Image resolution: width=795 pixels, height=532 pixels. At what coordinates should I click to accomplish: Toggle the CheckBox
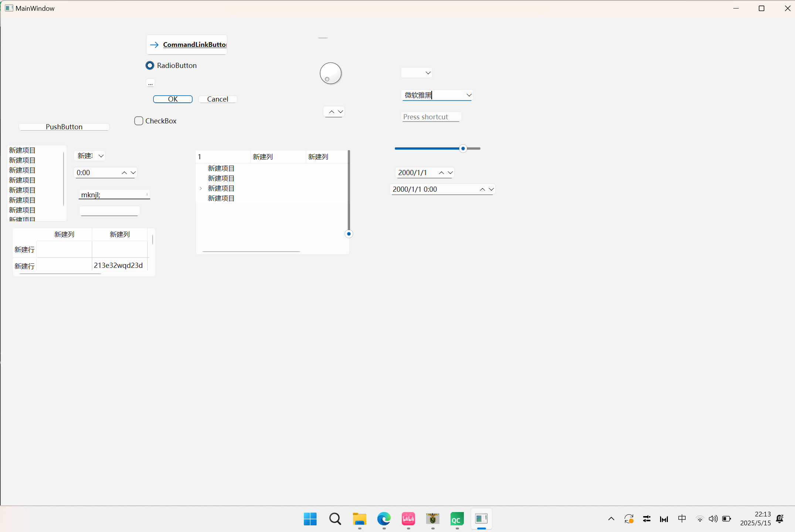tap(139, 121)
